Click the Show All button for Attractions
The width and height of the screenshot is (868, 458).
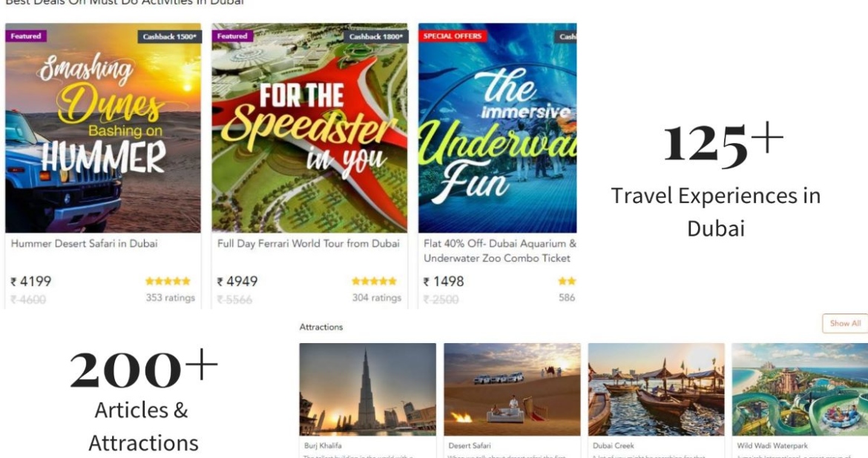(845, 324)
